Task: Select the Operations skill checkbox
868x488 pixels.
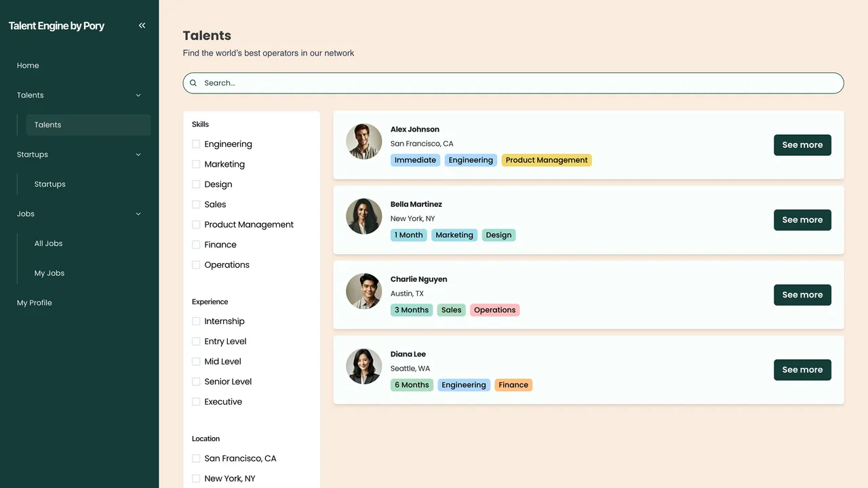Action: click(196, 265)
